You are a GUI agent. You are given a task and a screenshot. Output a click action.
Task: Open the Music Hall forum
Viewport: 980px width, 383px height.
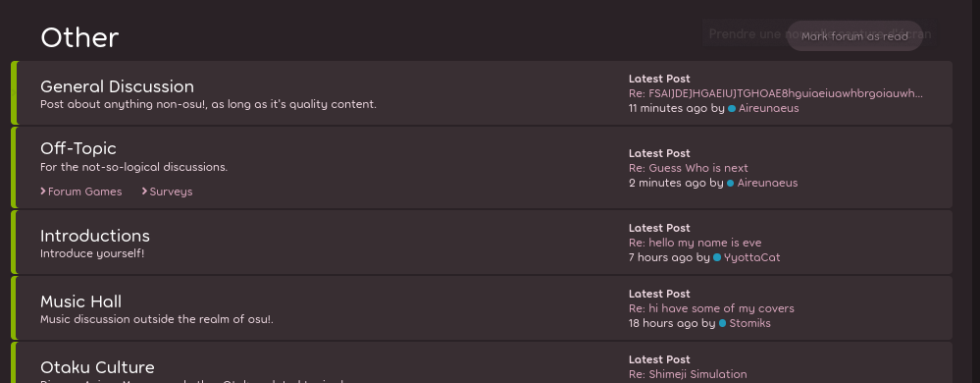coord(80,301)
